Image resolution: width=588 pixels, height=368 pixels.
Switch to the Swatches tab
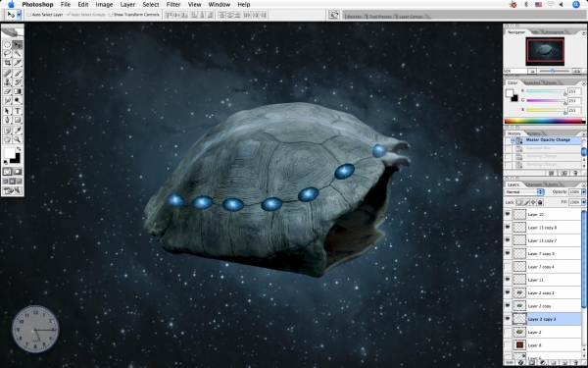coord(532,82)
